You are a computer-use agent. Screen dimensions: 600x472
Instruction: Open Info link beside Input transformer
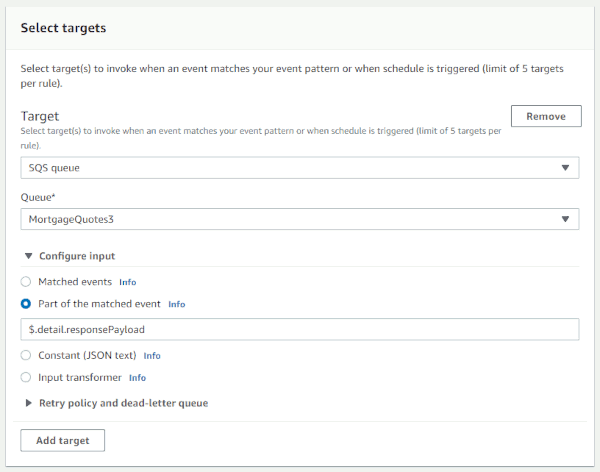137,378
